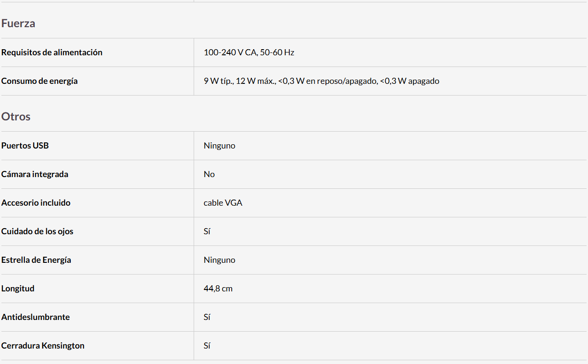Image resolution: width=588 pixels, height=364 pixels.
Task: Click the Ninguno value beside Puertos USB
Action: 219,146
